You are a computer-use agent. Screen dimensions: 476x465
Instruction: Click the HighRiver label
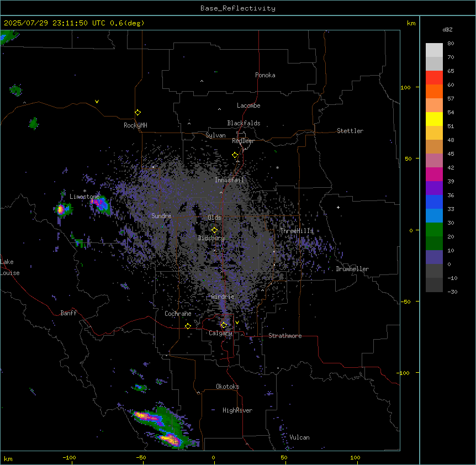pos(237,410)
